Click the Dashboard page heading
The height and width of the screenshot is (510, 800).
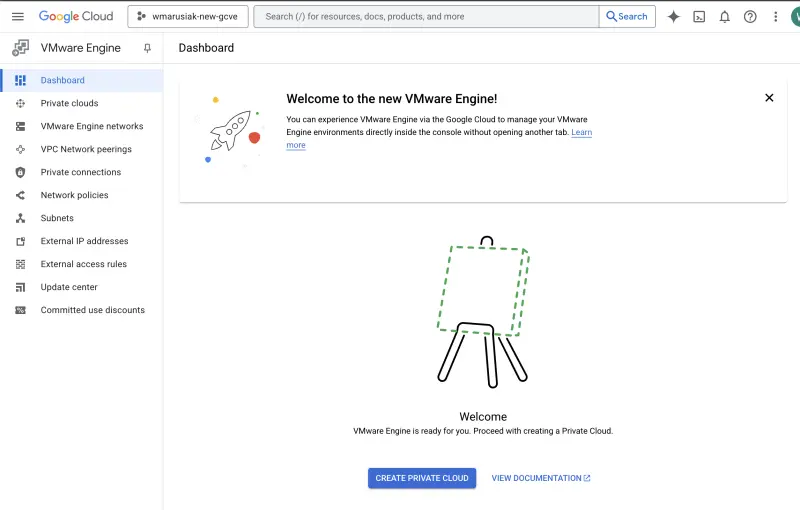click(x=206, y=48)
